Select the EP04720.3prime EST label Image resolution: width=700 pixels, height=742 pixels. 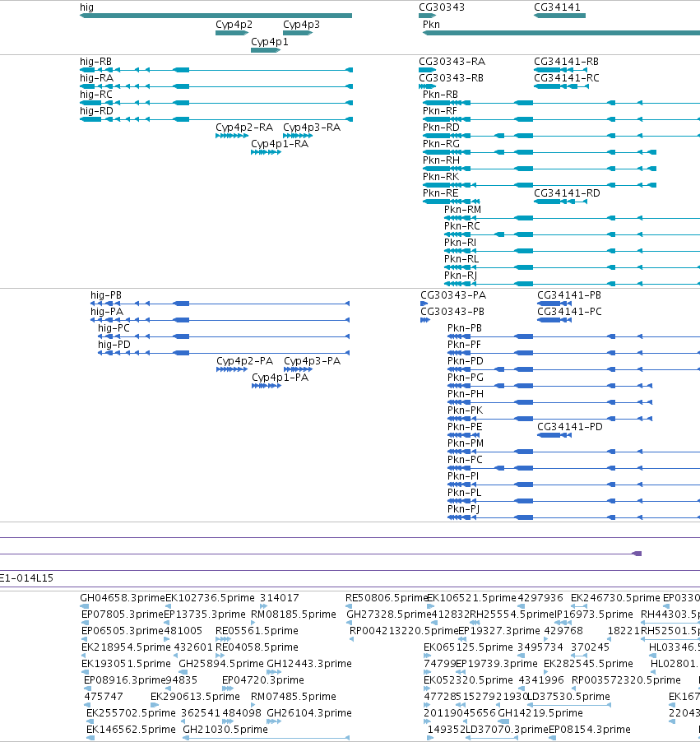tap(263, 680)
